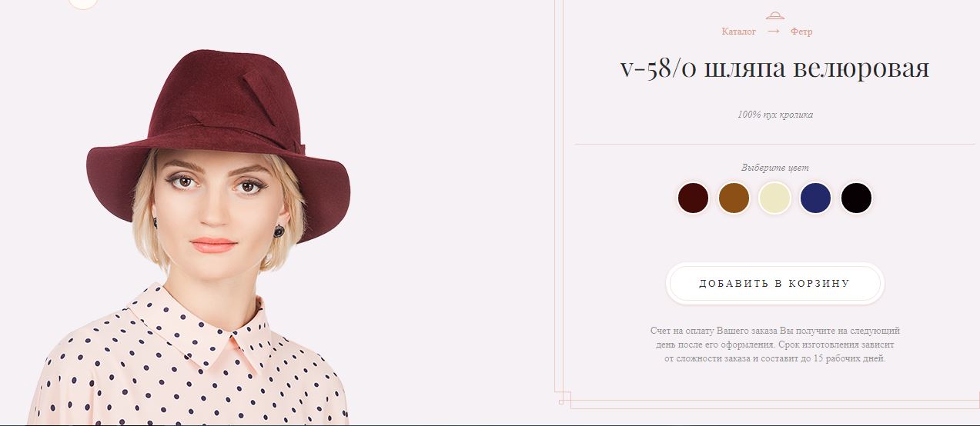
Task: Choose the black color swatch
Action: coord(856,198)
